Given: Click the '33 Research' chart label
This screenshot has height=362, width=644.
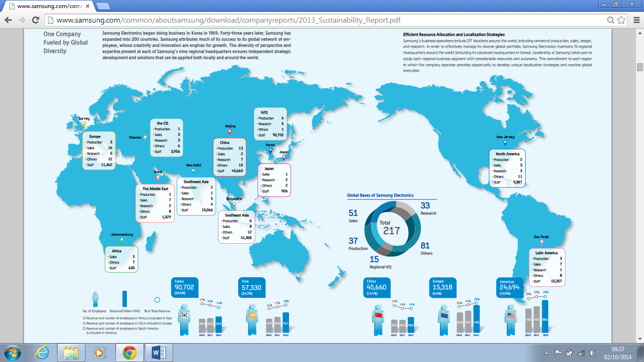Looking at the screenshot, I should (x=428, y=208).
